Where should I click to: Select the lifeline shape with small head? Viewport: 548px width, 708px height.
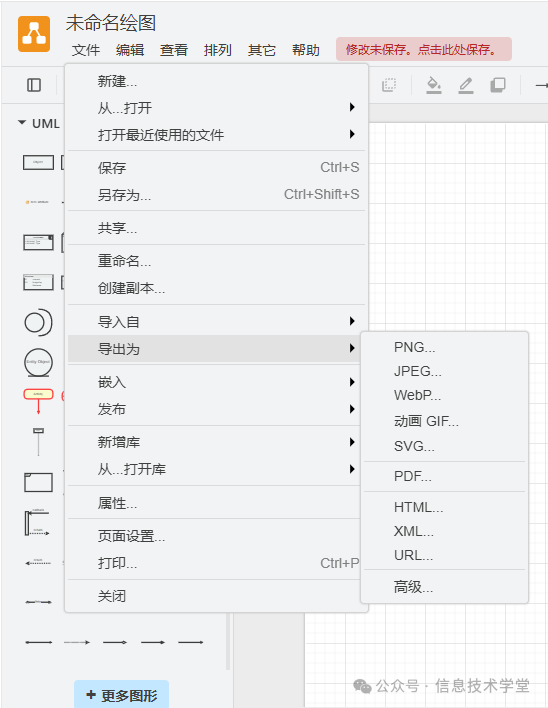[x=38, y=442]
